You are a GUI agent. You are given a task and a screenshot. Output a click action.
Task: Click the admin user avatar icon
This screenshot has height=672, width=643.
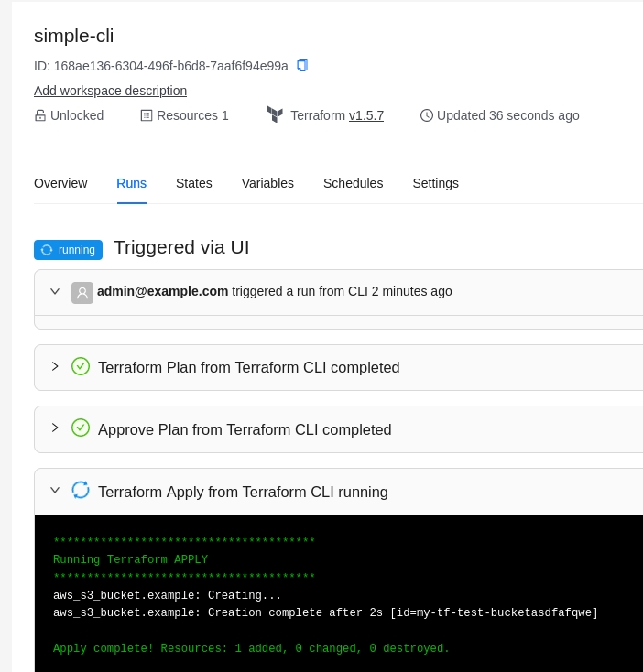point(82,292)
